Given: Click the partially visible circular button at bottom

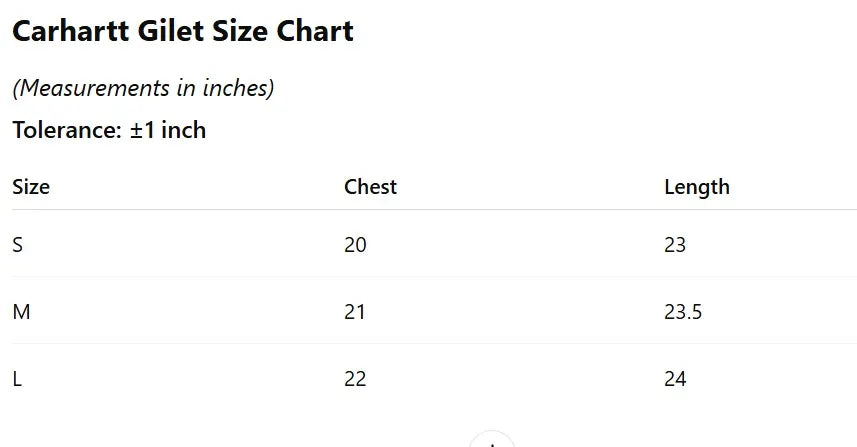Looking at the screenshot, I should pos(492,441).
